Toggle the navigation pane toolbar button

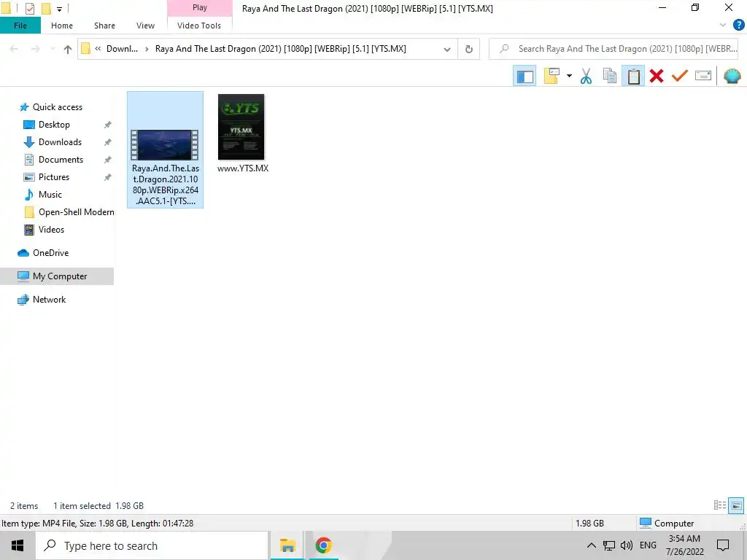525,76
